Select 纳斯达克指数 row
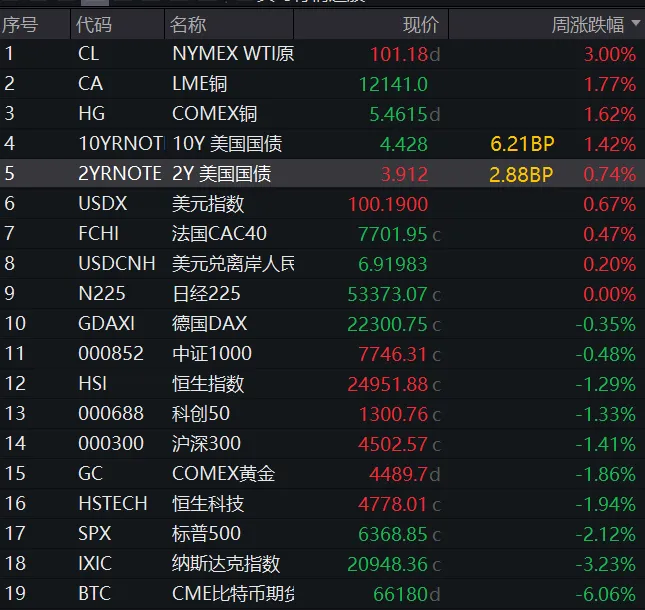 coord(226,564)
